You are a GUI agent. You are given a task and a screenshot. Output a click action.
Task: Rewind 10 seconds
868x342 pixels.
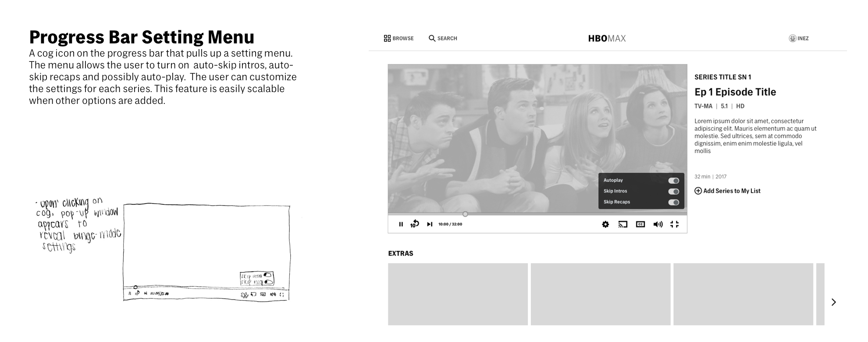point(414,224)
